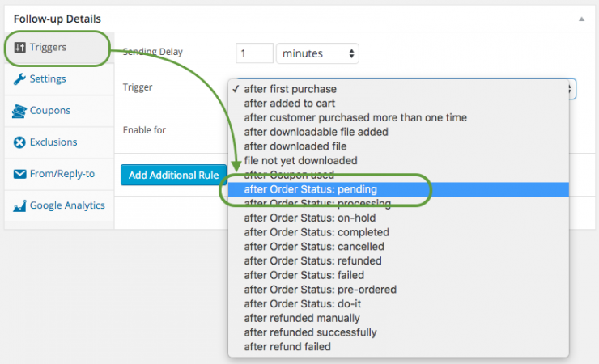Click the Sending Delay label
This screenshot has width=599, height=364.
153,52
